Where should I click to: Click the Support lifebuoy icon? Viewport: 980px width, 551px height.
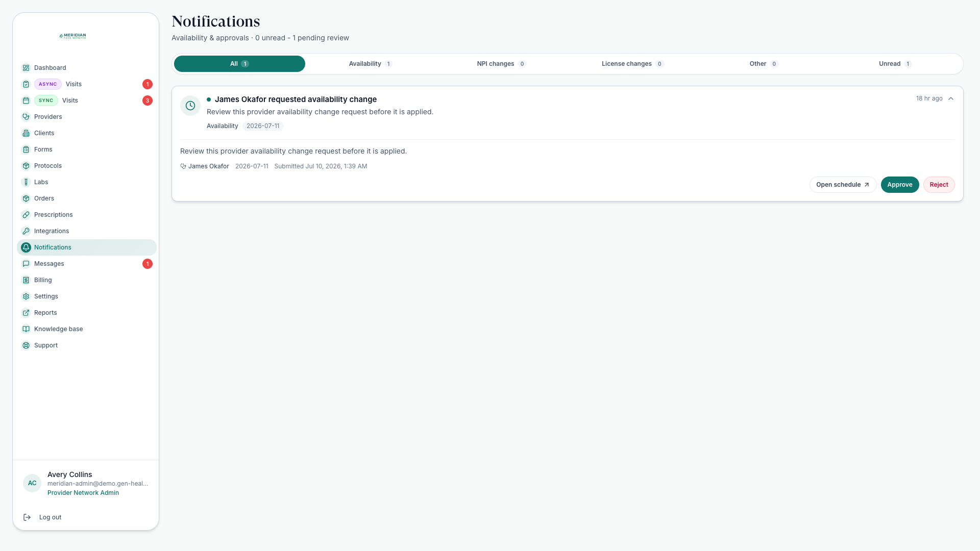[x=26, y=345]
